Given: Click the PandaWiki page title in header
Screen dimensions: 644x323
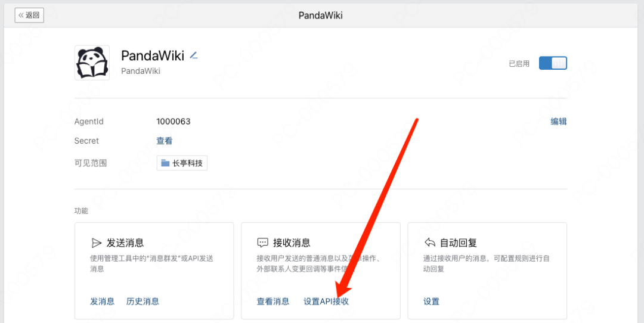Looking at the screenshot, I should click(320, 15).
